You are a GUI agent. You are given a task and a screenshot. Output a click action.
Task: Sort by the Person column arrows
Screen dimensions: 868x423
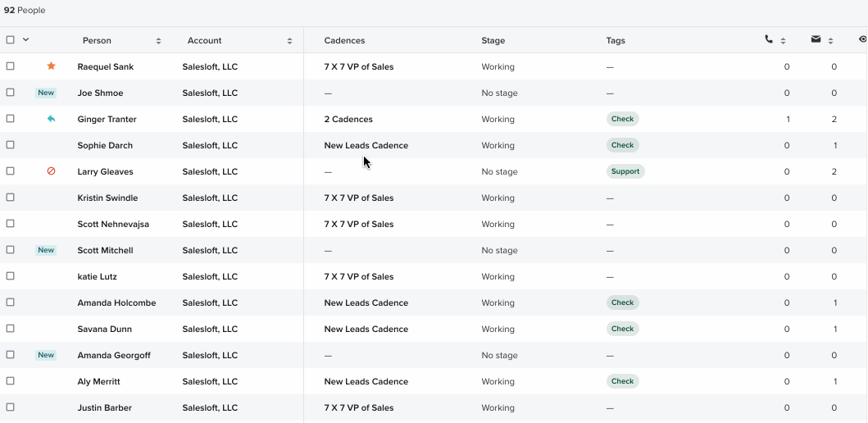(x=158, y=41)
